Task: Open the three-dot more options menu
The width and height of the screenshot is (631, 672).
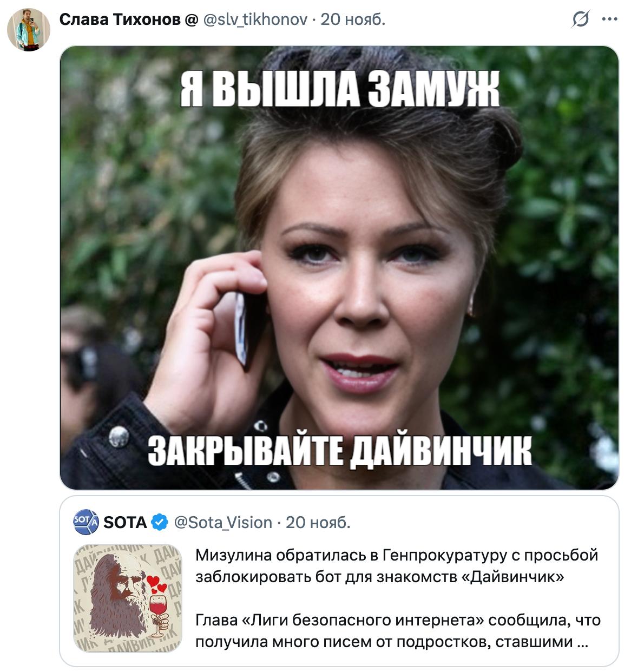Action: [x=609, y=19]
